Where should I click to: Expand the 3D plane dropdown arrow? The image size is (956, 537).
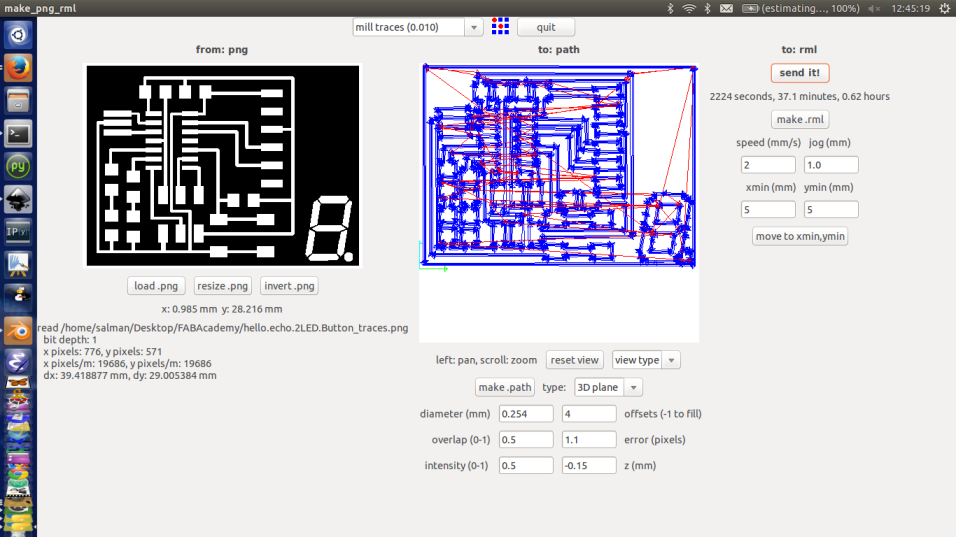coord(633,388)
